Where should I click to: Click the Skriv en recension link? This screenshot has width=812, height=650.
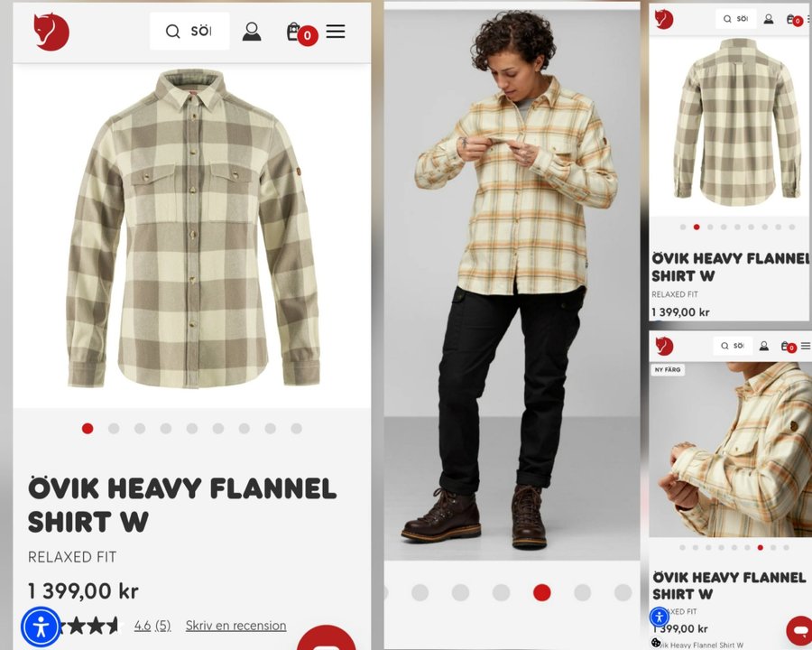[235, 626]
